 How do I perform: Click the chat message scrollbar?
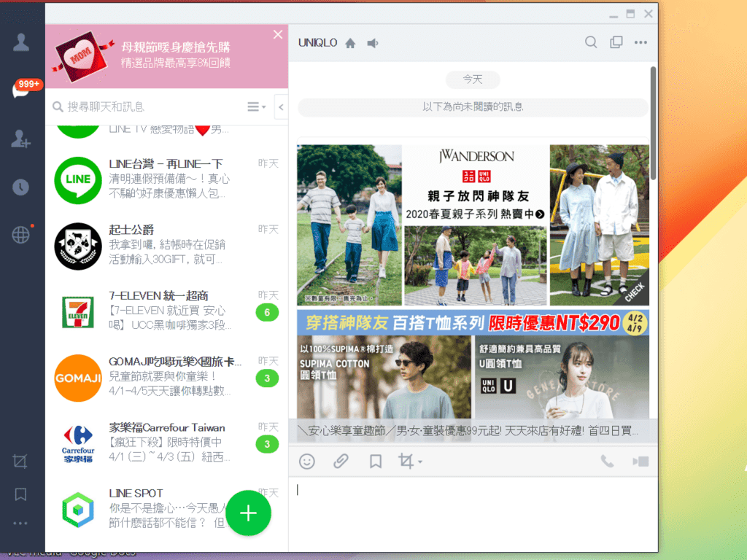[653, 123]
